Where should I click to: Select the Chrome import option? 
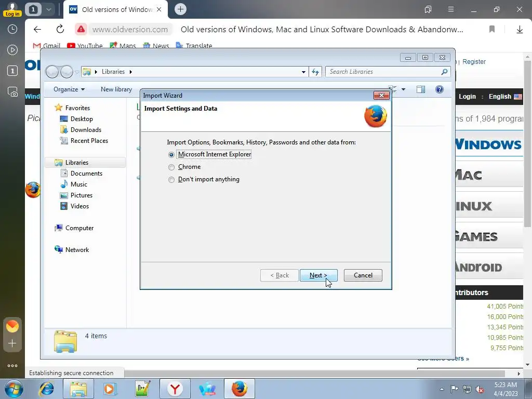pos(171,167)
